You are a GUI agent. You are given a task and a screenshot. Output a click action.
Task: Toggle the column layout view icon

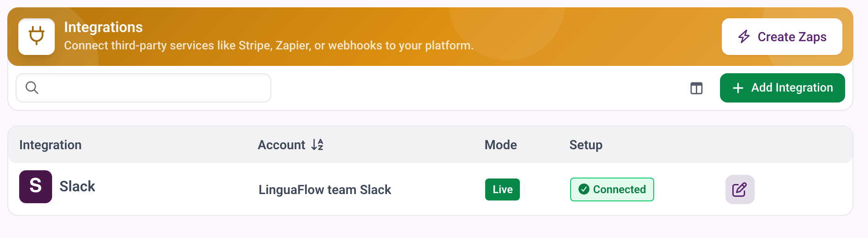coord(696,88)
